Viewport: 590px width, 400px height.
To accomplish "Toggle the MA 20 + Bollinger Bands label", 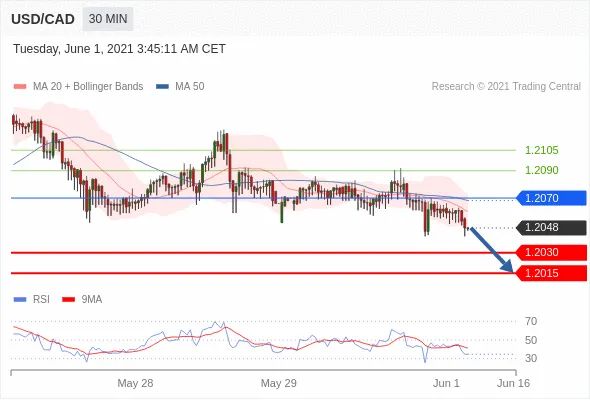I will pyautogui.click(x=88, y=87).
